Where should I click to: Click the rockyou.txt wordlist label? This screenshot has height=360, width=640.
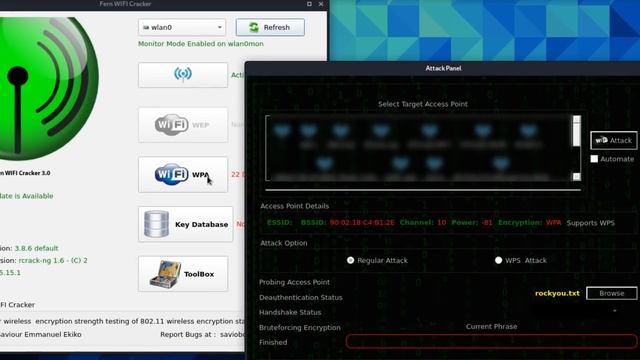pos(557,293)
